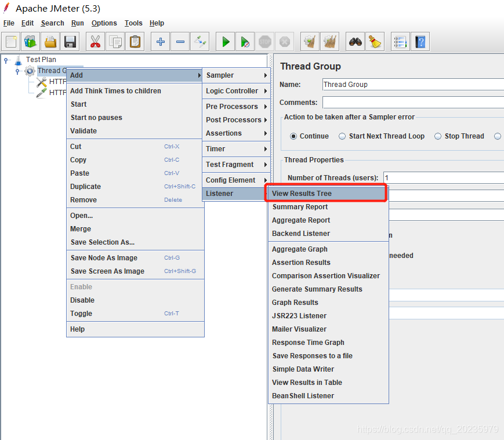Select Disable in context menu
Screen dimensions: 504x440
135,300
